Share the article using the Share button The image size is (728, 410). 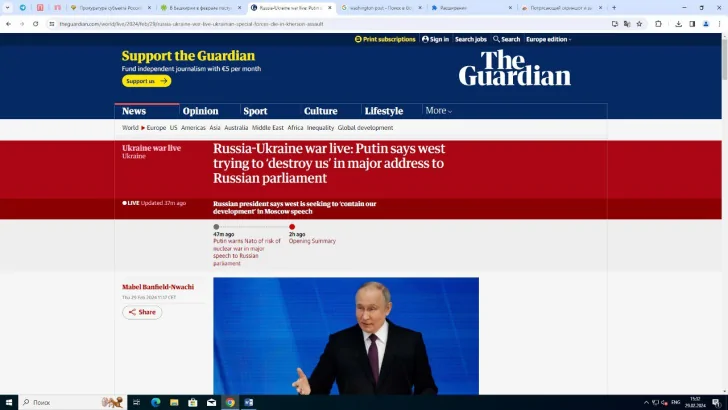pyautogui.click(x=142, y=312)
